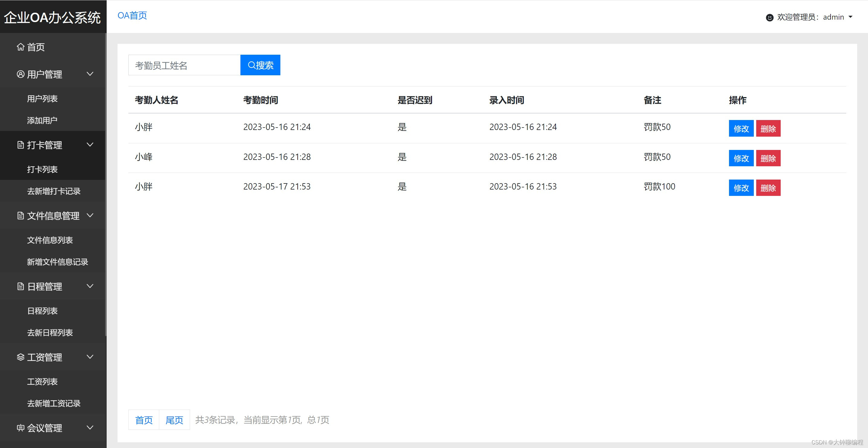Open 添加用户 from the sidebar
This screenshot has width=868, height=448.
click(x=43, y=120)
